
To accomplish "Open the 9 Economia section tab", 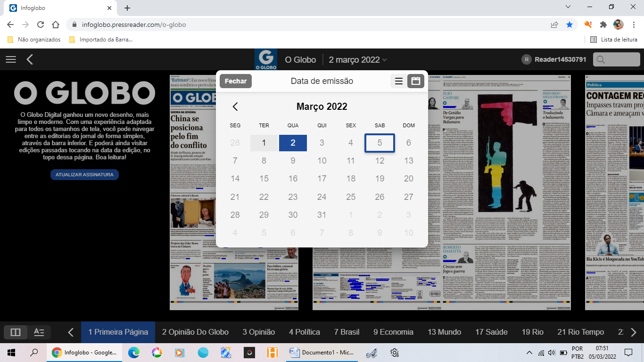I will click(393, 332).
